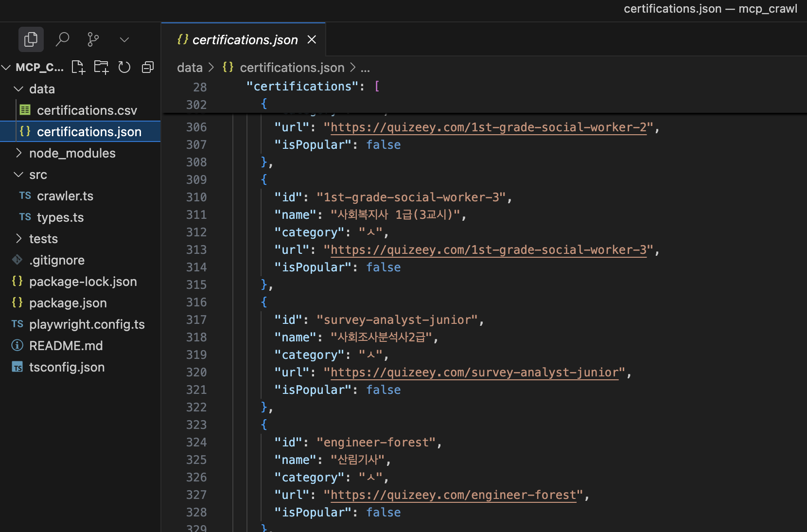The height and width of the screenshot is (532, 807).
Task: Click the "engineer-forest" id value
Action: coord(376,443)
